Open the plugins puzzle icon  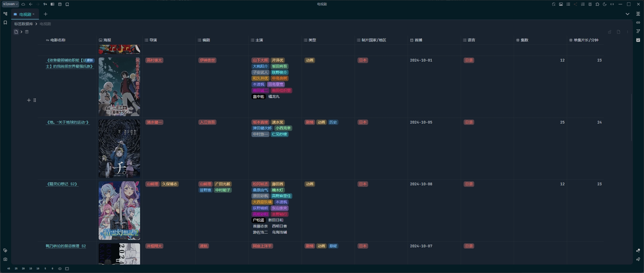[x=597, y=4]
